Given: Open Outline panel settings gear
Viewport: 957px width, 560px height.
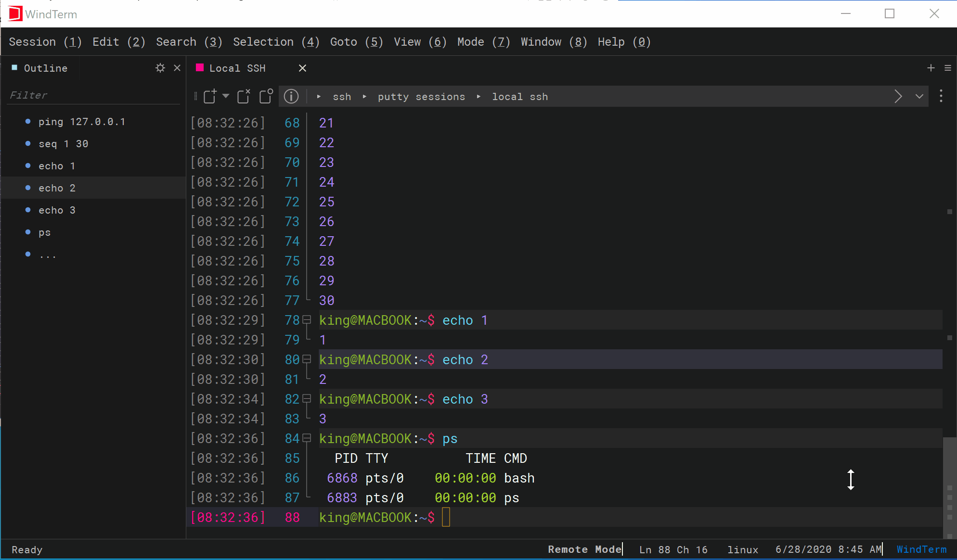Looking at the screenshot, I should click(160, 68).
